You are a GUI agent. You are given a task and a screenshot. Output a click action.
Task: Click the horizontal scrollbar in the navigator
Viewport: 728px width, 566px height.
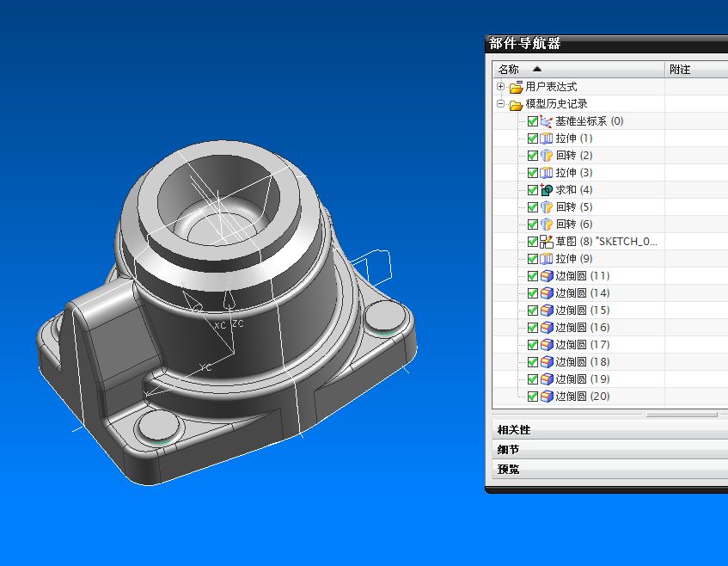click(682, 414)
